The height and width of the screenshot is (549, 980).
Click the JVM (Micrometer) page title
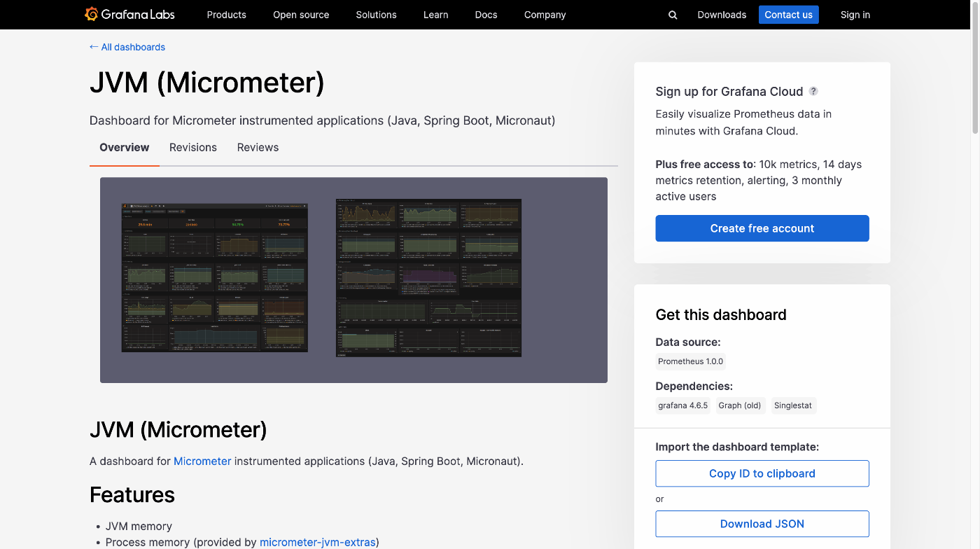207,83
